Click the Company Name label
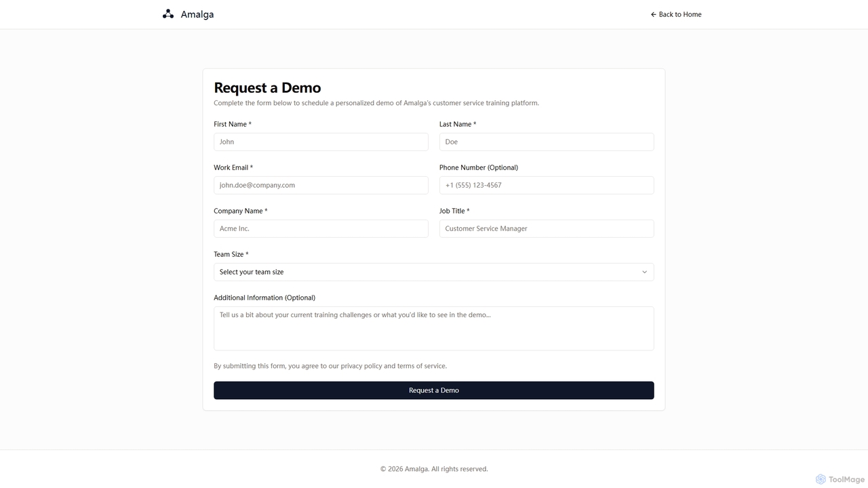868x488 pixels. click(x=241, y=211)
